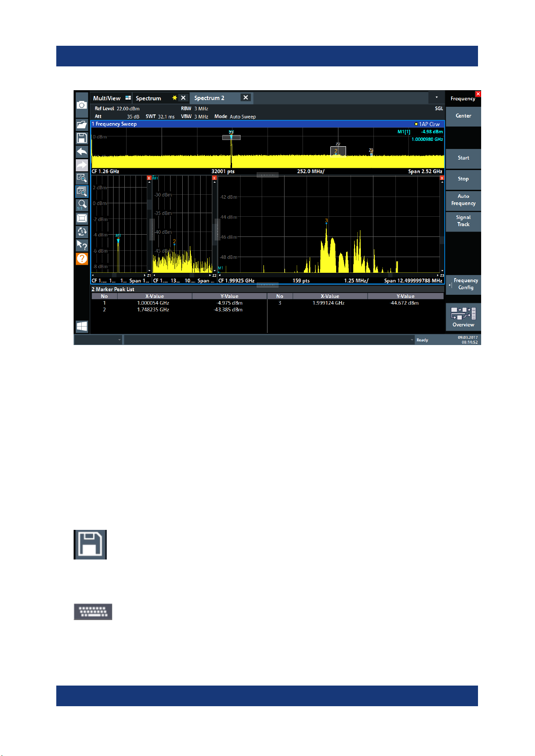Open help via orange question mark icon
Viewport: 535px width, 756px height.
coord(82,258)
